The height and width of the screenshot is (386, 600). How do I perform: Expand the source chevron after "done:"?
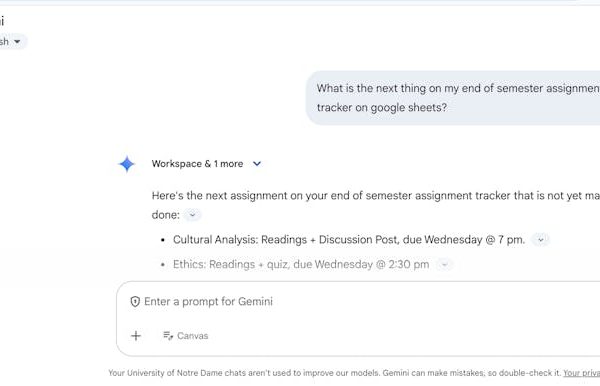point(192,215)
